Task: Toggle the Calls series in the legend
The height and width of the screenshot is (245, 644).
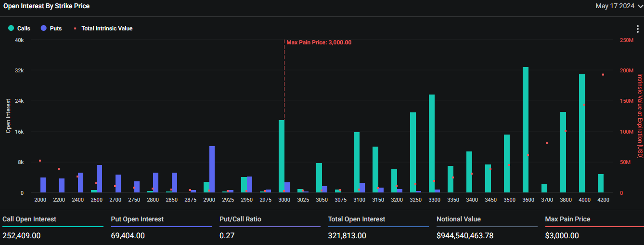Action: click(24, 28)
